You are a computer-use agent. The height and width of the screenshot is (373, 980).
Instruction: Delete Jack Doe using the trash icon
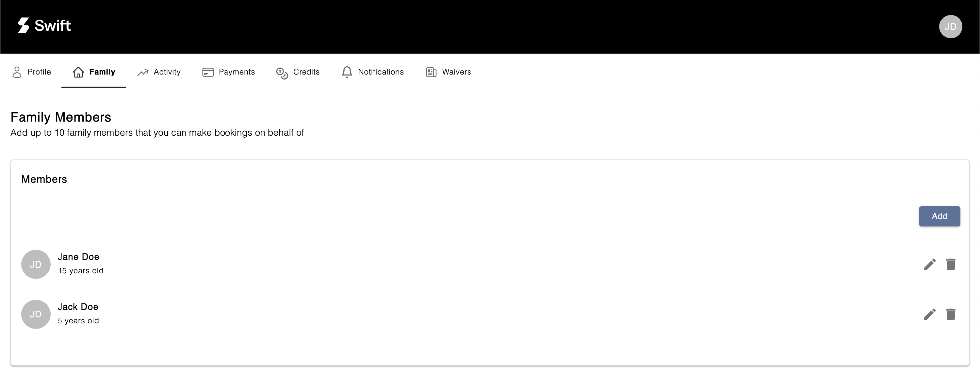[x=950, y=314]
